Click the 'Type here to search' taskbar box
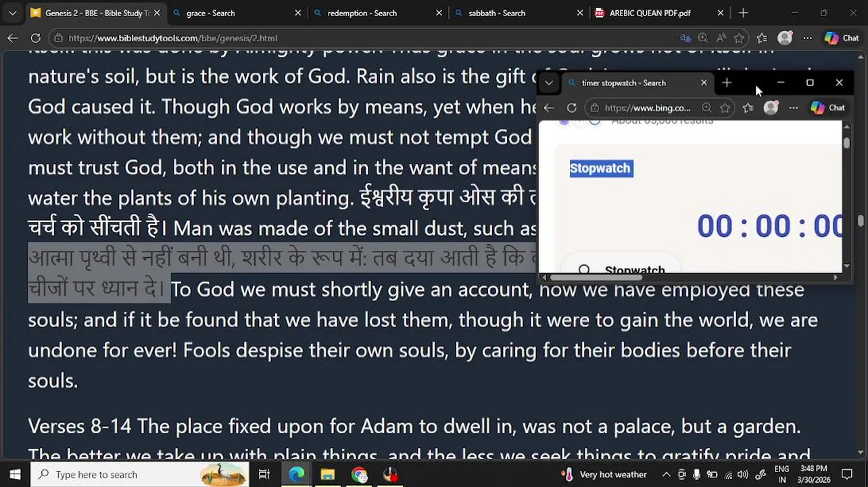The width and height of the screenshot is (868, 487). pos(139,474)
